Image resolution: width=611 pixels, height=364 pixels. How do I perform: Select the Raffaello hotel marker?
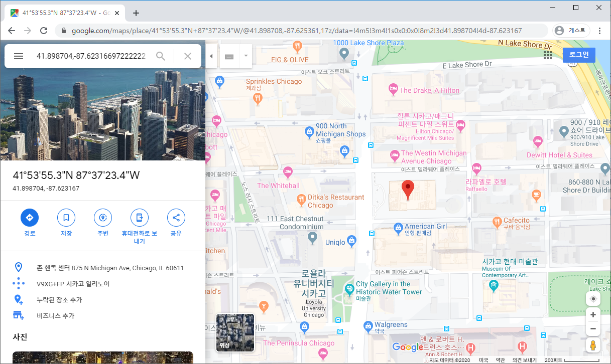coord(476,168)
